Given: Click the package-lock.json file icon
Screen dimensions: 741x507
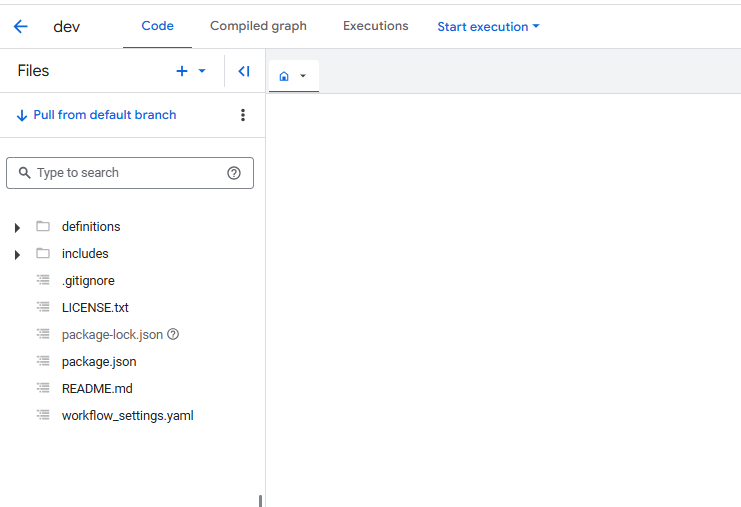Looking at the screenshot, I should [43, 334].
